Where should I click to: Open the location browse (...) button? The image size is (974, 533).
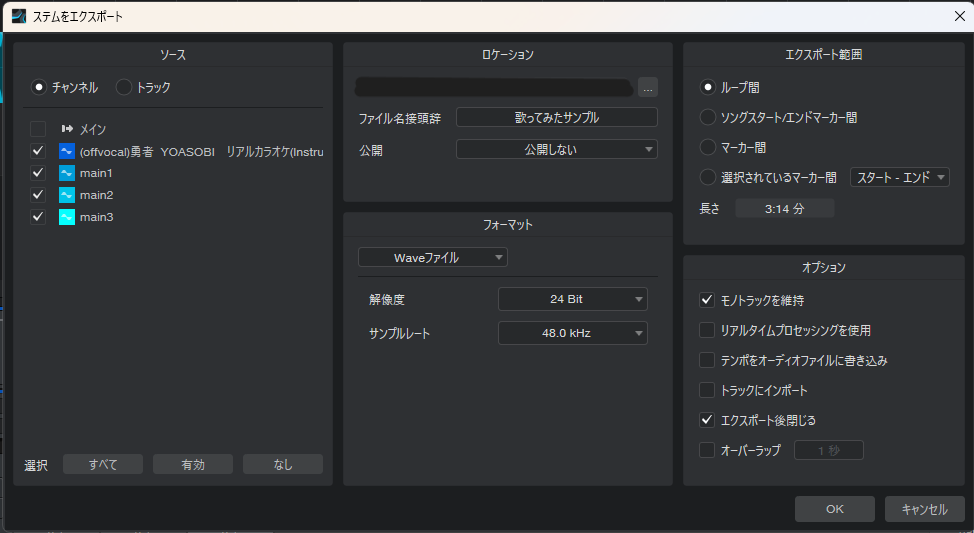pyautogui.click(x=648, y=88)
